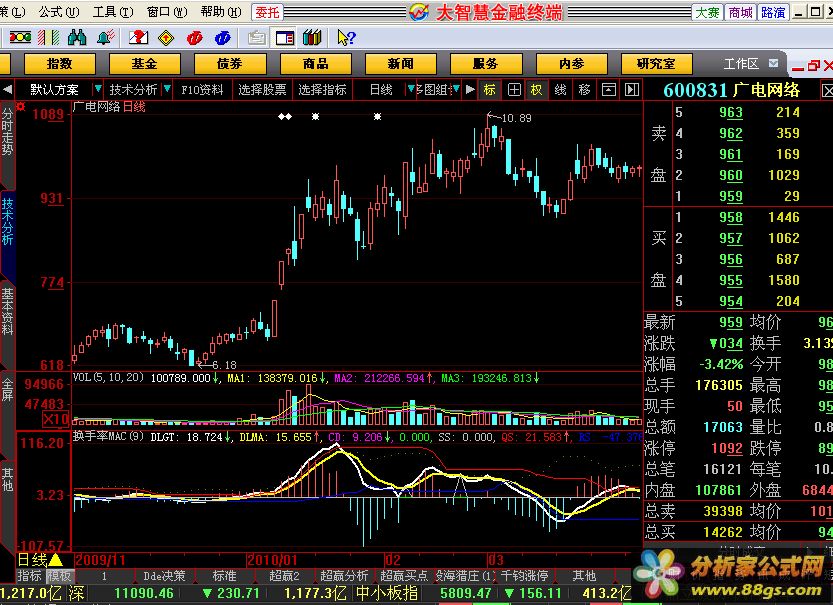Click the blue round info icon

pyautogui.click(x=223, y=38)
